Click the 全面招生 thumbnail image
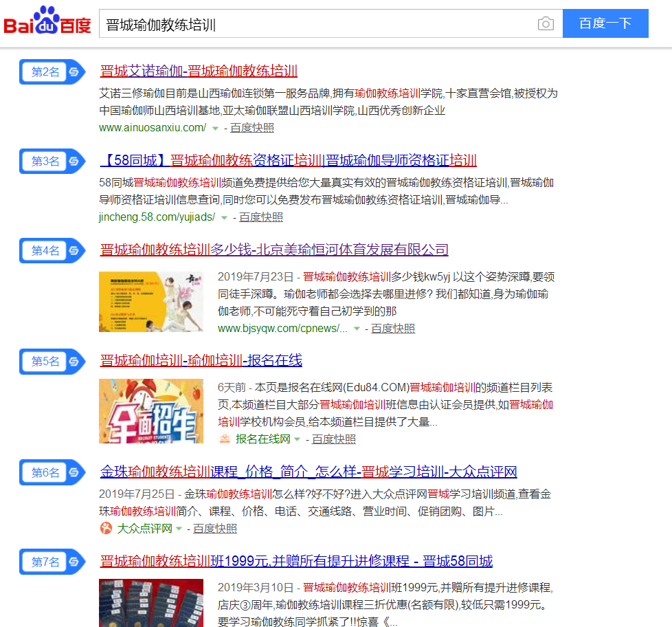This screenshot has width=672, height=627. coord(151,411)
